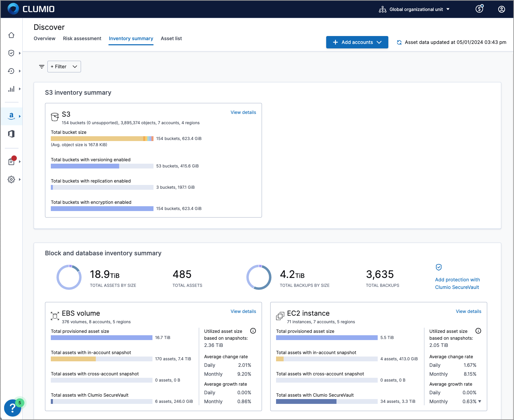The image size is (514, 420).
Task: Open the Microsoft 365 icon in sidebar
Action: [11, 134]
